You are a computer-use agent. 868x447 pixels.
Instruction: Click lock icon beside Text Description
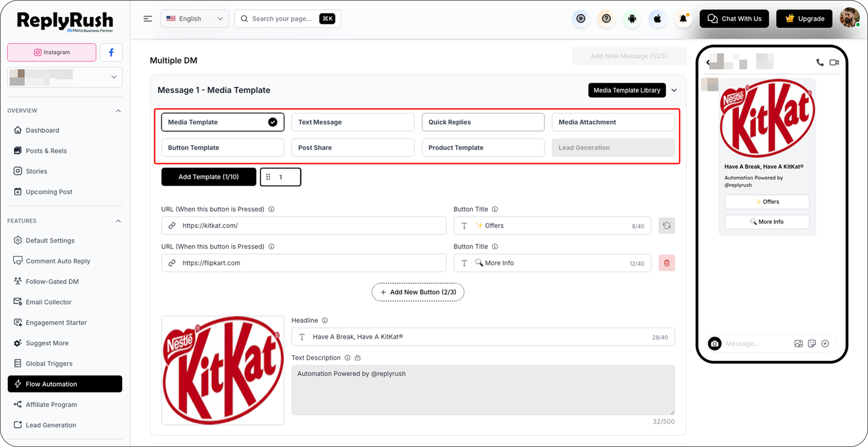pyautogui.click(x=358, y=358)
